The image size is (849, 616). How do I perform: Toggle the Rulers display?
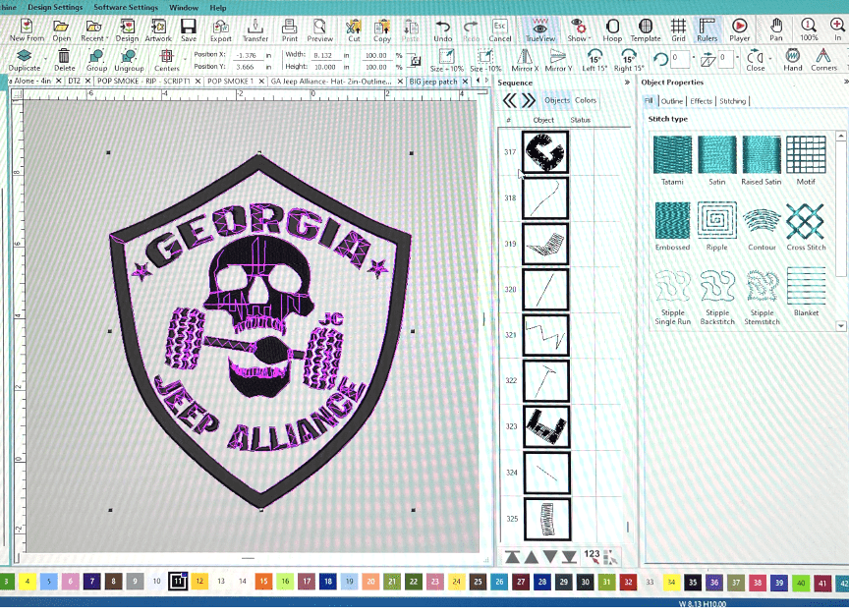point(707,29)
